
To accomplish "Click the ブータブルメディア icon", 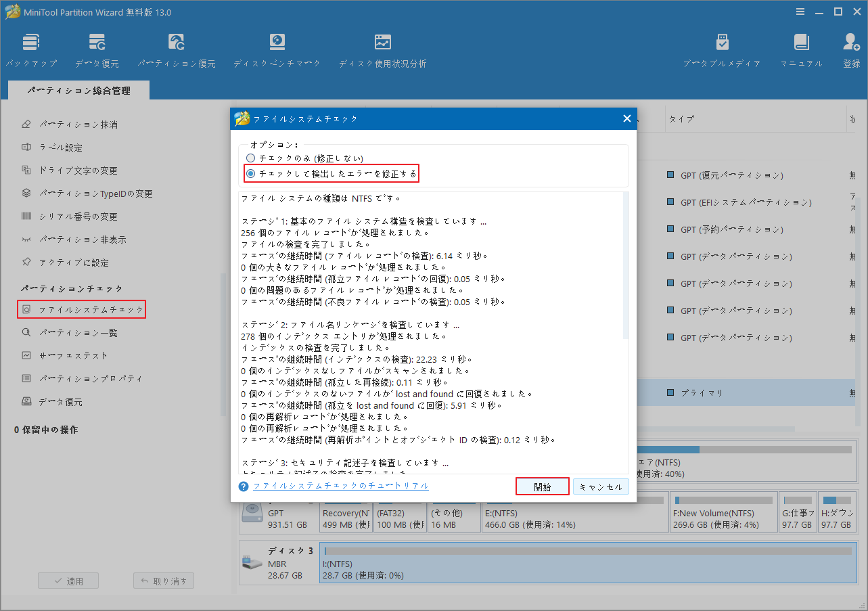I will tap(721, 49).
